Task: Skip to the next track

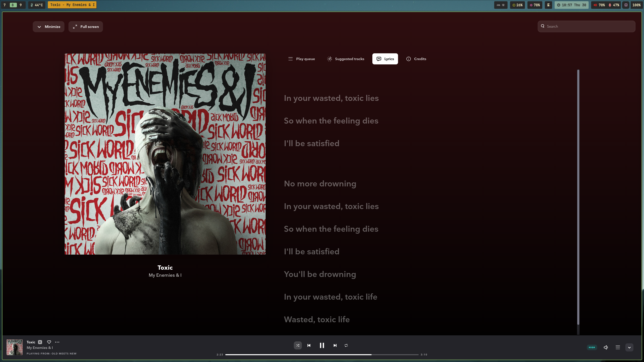Action: point(335,345)
